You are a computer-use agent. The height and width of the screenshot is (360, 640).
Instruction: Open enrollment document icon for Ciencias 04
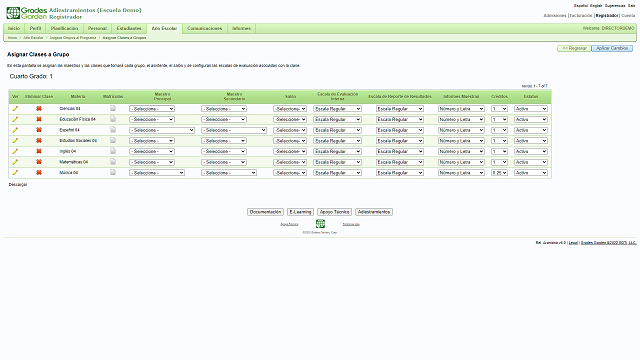click(x=113, y=108)
